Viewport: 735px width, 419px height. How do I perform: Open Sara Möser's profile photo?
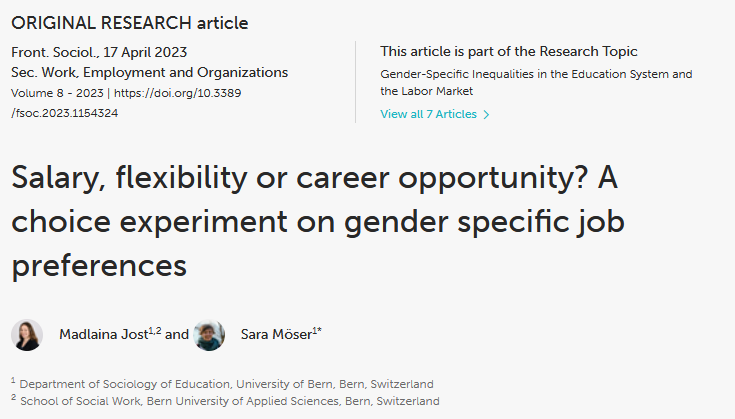coord(209,335)
